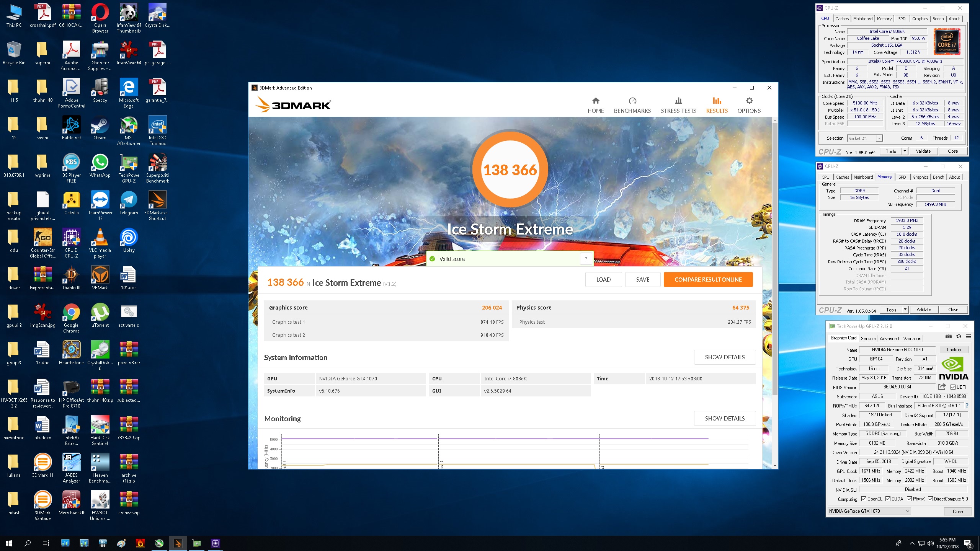Click Close button in GPU-Z

957,511
